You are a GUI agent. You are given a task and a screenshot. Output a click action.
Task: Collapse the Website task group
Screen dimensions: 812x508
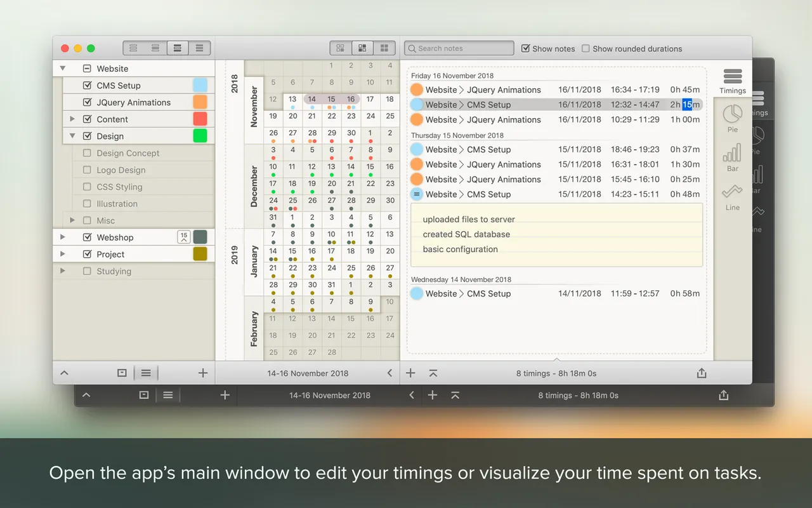62,69
